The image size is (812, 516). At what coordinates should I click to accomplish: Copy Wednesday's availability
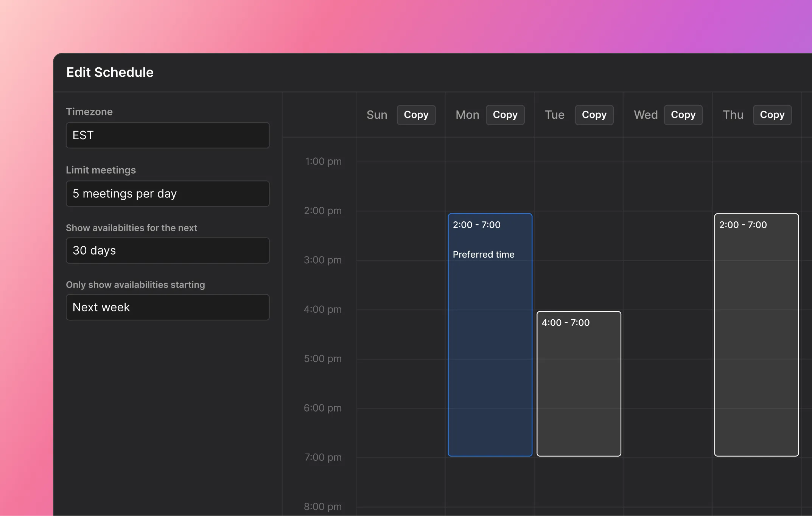[683, 115]
